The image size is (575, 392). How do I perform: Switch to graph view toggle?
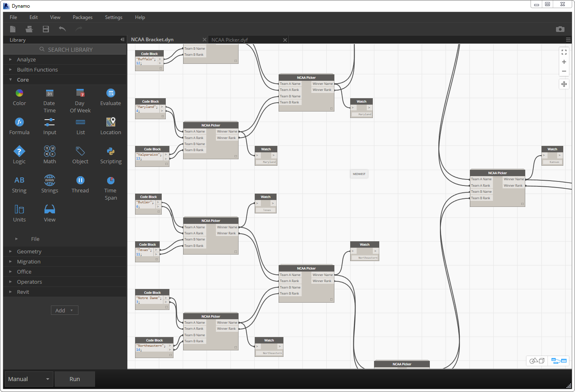[559, 360]
